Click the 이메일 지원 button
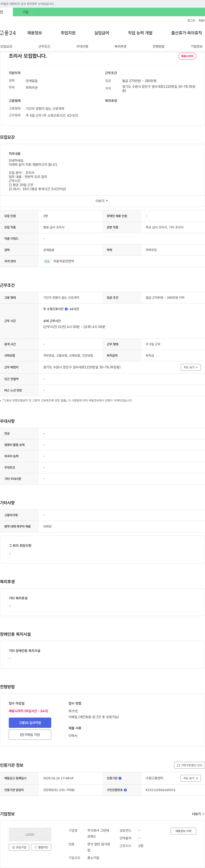205x868 pixels. click(30, 735)
